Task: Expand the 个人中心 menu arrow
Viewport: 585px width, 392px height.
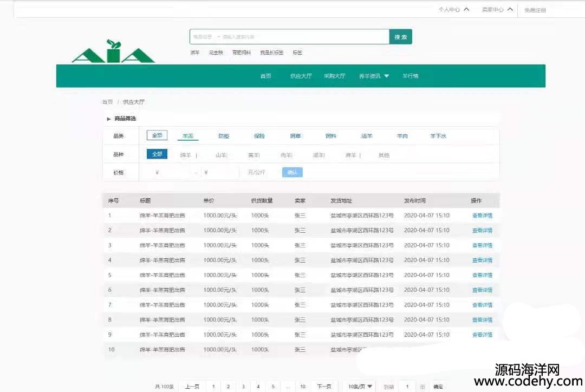Action: coord(466,10)
